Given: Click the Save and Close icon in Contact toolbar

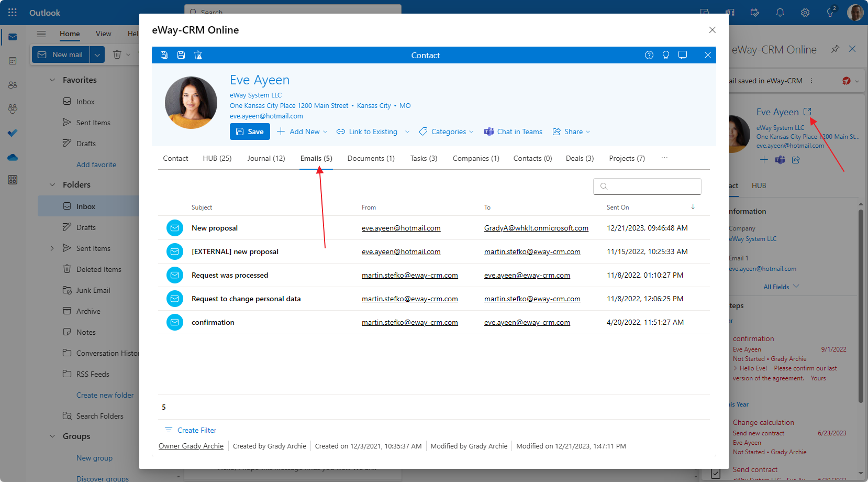Looking at the screenshot, I should coord(164,55).
